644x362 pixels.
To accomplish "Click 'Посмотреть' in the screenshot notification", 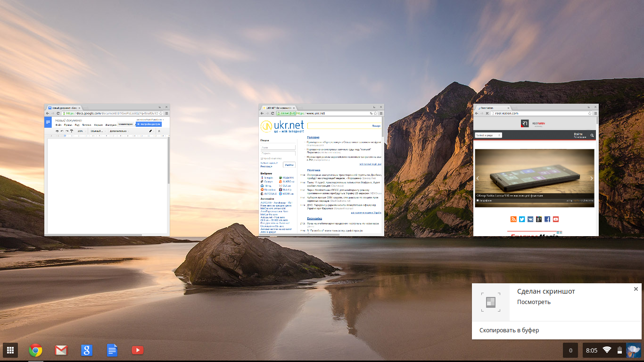I will tap(534, 302).
